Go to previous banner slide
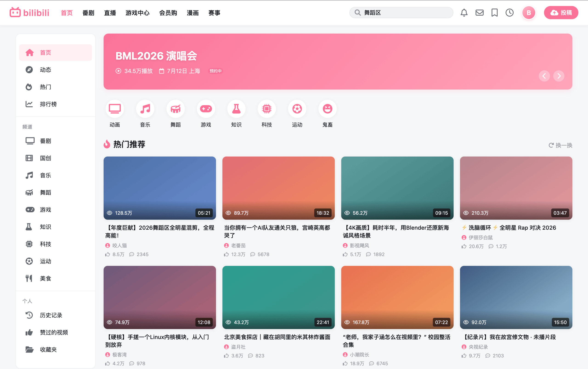588x369 pixels. coord(544,76)
